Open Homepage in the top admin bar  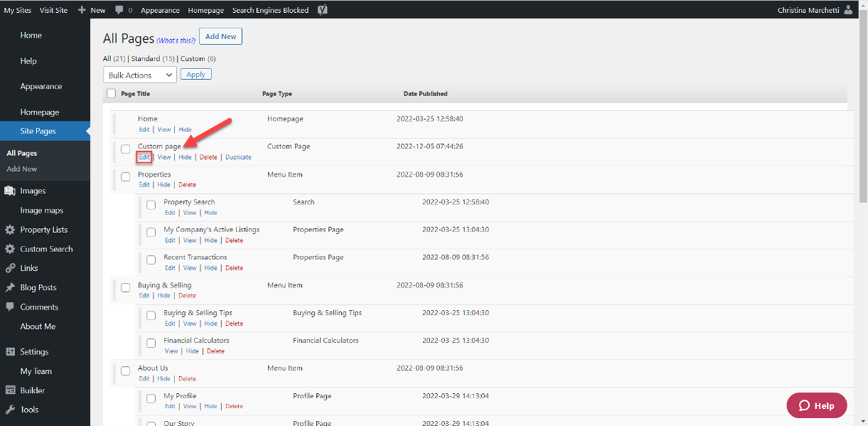click(206, 10)
